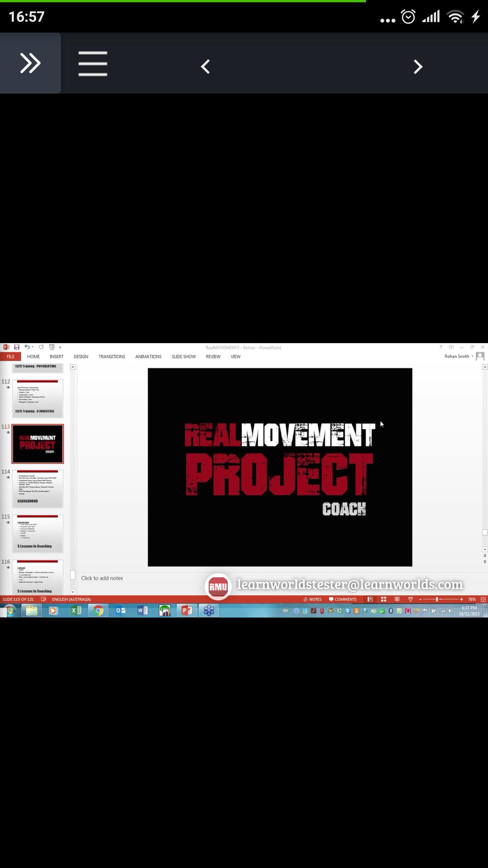This screenshot has width=488, height=868.
Task: Click SLIDE 113 OF 121 status indicator
Action: [x=18, y=599]
